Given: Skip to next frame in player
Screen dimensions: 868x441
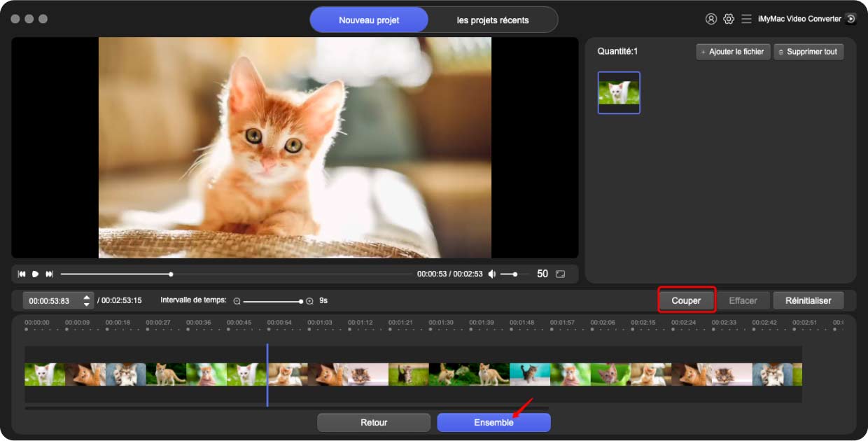Looking at the screenshot, I should pyautogui.click(x=50, y=274).
